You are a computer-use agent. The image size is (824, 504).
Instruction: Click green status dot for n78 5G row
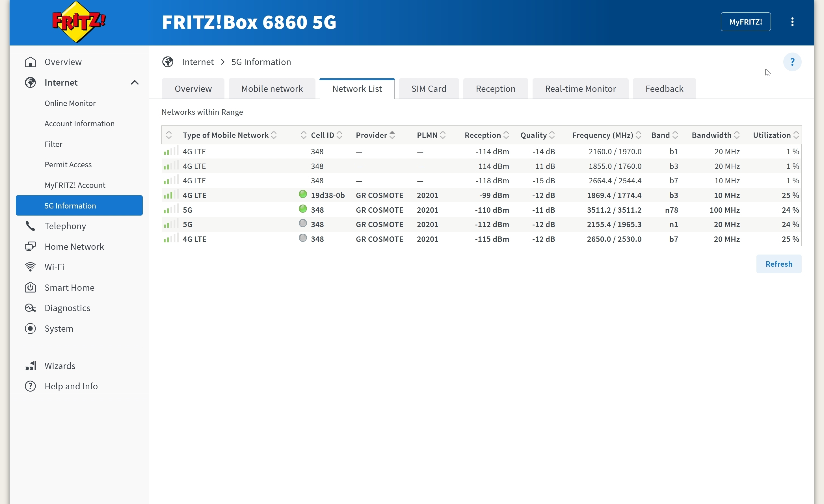tap(303, 209)
